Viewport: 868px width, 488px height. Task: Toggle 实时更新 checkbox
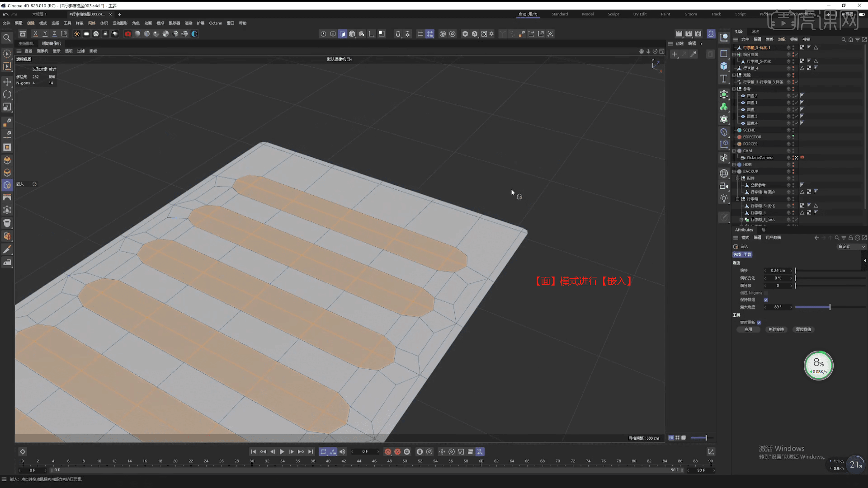point(759,323)
